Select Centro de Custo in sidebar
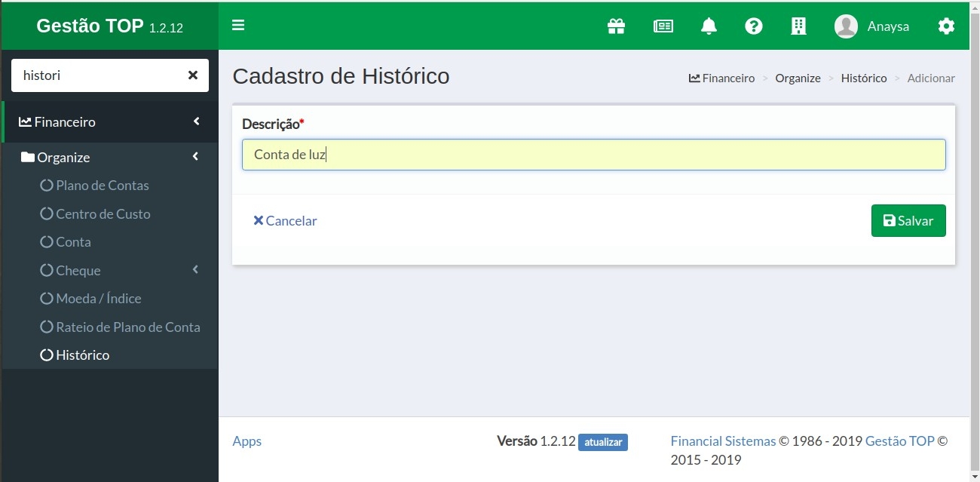This screenshot has width=980, height=482. tap(103, 214)
